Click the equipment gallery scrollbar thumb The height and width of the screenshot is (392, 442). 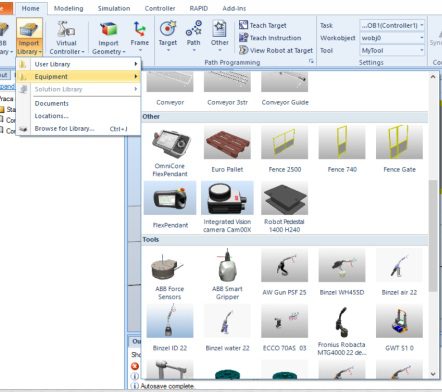coord(433,236)
